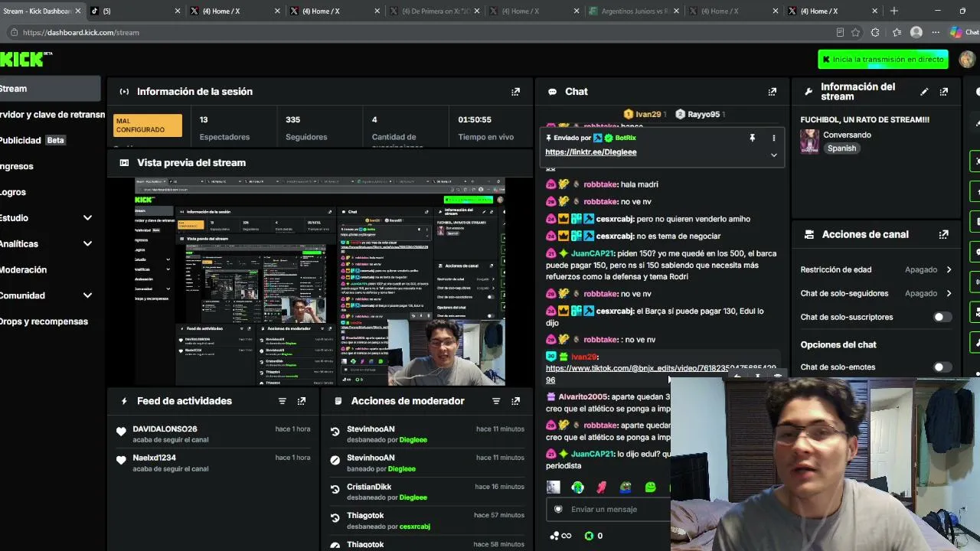Viewport: 980px width, 551px height.
Task: Open the browser extensions puzzle icon
Action: point(875,33)
